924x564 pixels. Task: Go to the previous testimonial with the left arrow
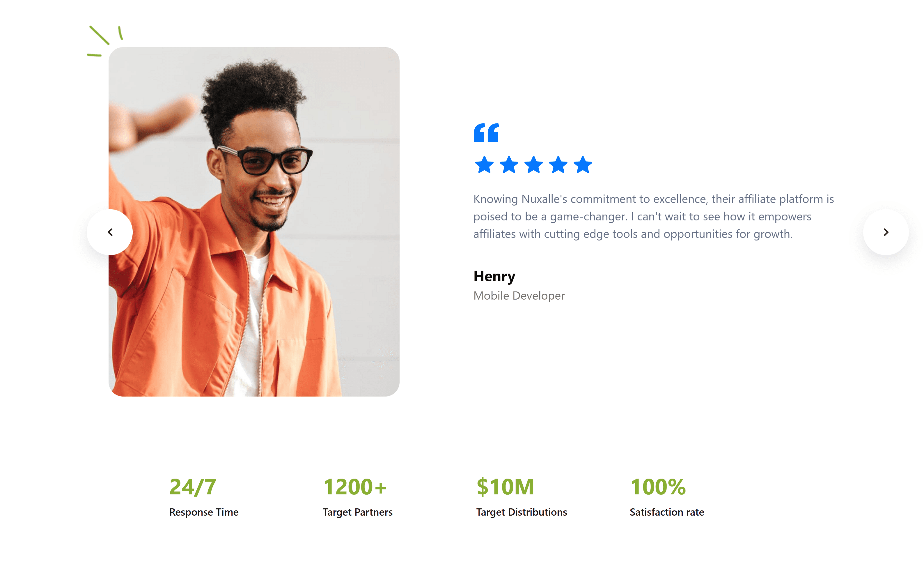109,232
